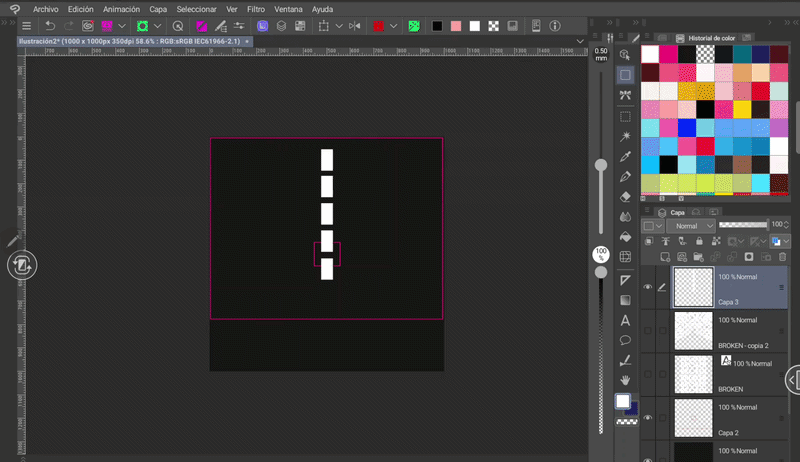Image resolution: width=800 pixels, height=462 pixels.
Task: Hide the Capa 2 layer
Action: click(x=647, y=418)
